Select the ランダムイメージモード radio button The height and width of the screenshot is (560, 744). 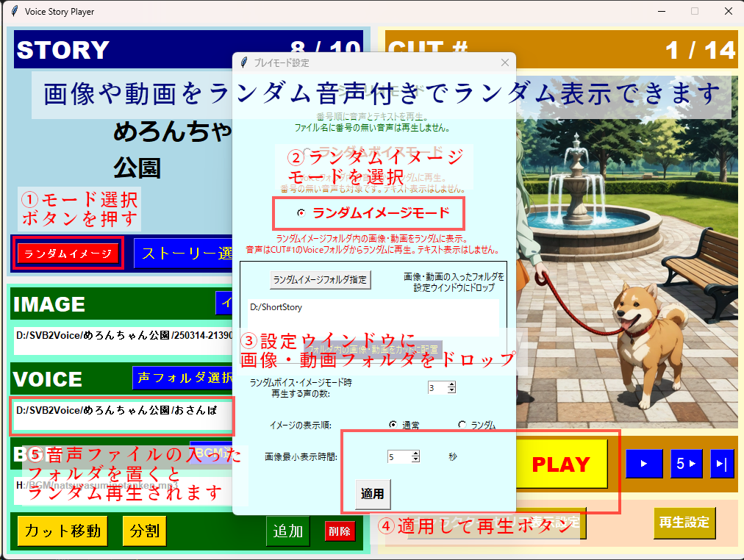pos(301,213)
